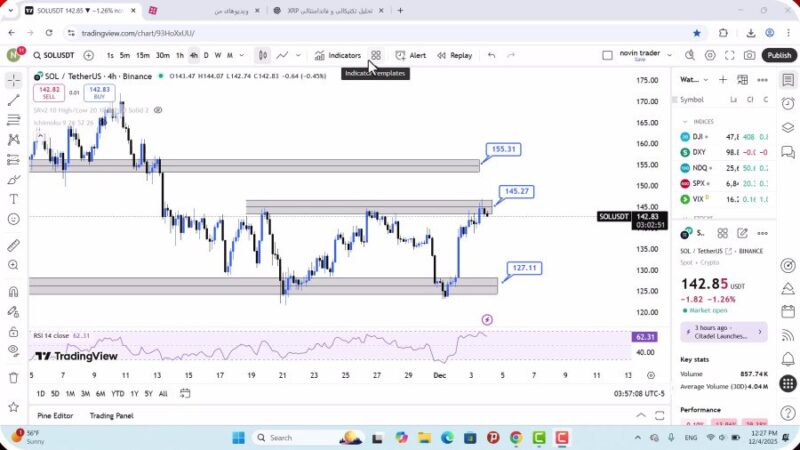Select the trend line drawing tool

pos(13,100)
